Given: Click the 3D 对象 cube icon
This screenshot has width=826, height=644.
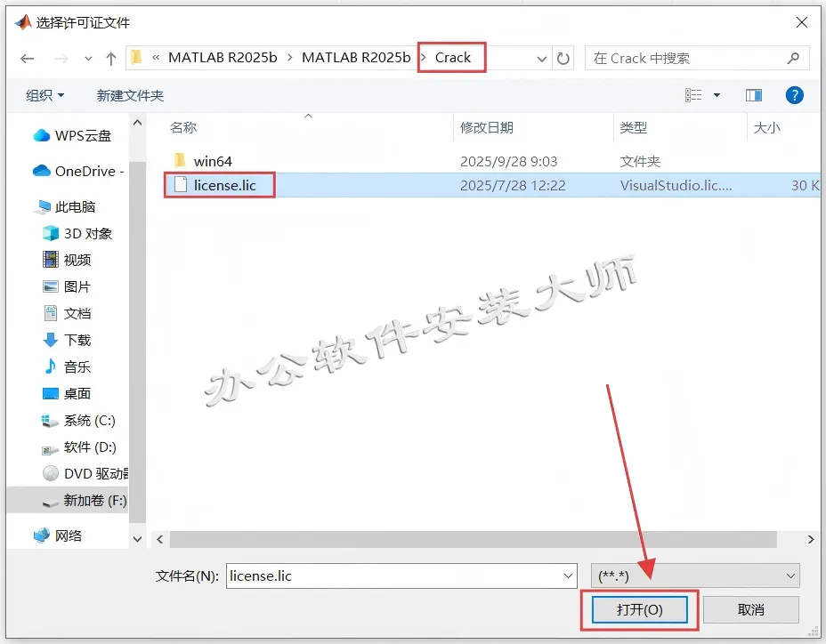Looking at the screenshot, I should [x=51, y=233].
